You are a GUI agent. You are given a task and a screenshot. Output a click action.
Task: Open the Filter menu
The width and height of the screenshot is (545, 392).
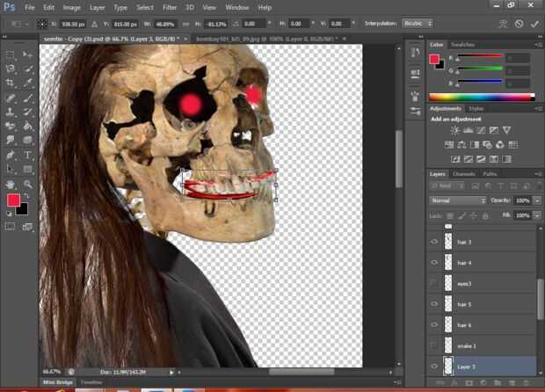(171, 7)
